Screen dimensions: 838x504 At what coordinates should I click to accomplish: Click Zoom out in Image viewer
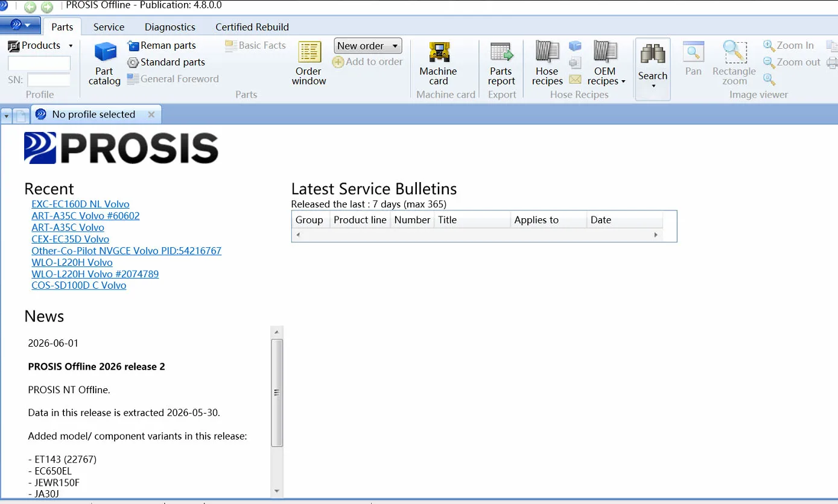(792, 62)
